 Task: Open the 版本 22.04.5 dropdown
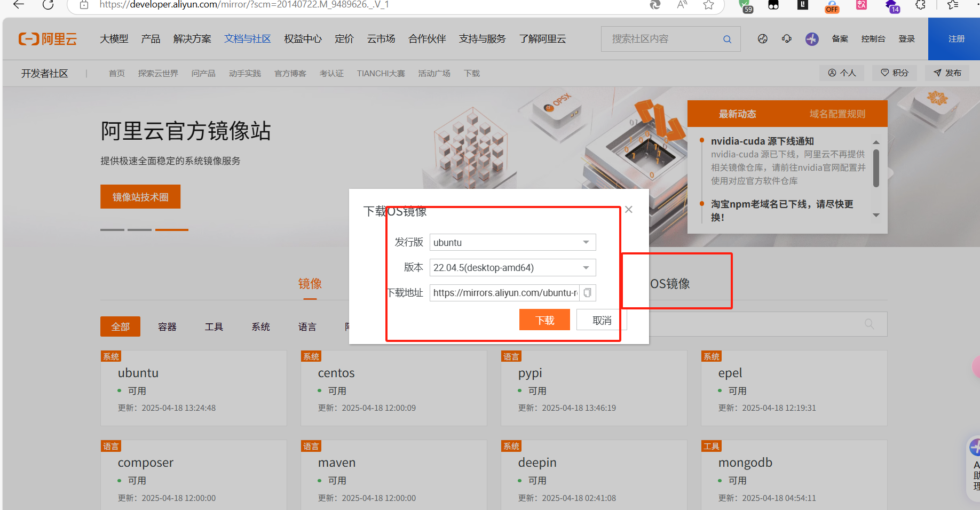512,267
